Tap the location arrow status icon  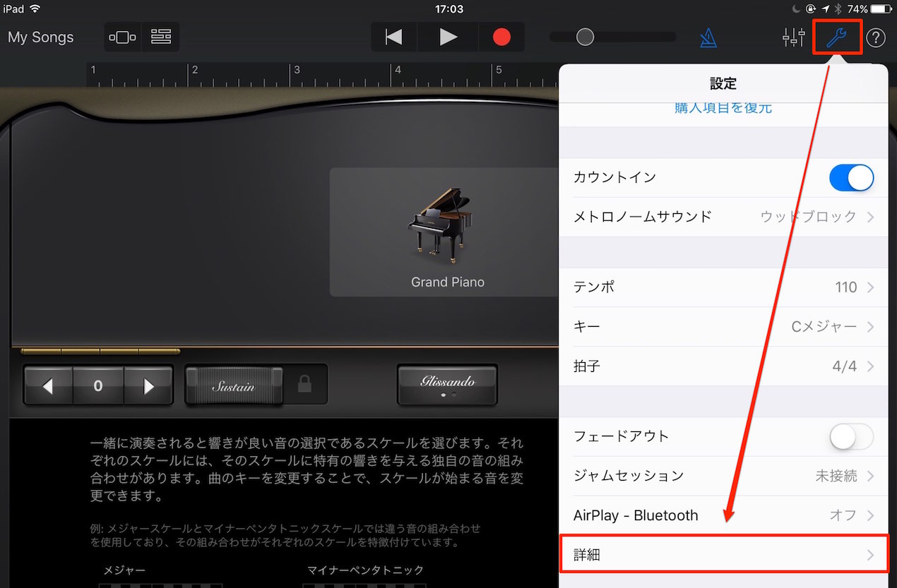[x=826, y=9]
